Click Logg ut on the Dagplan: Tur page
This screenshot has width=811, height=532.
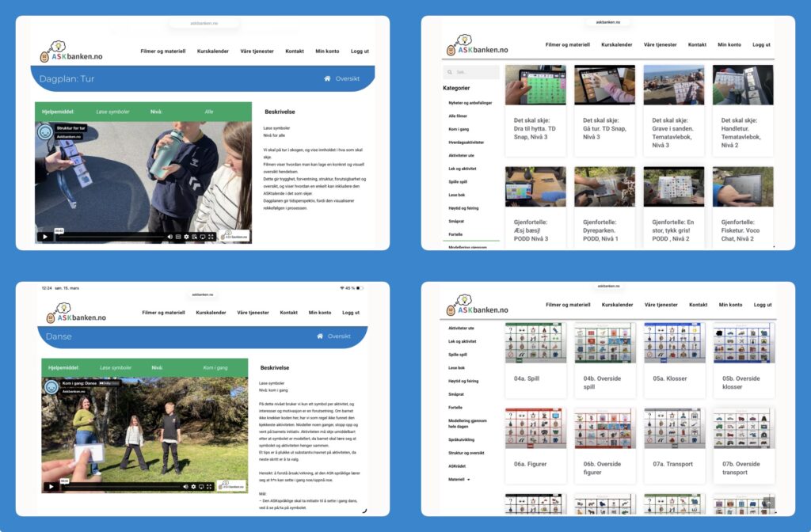pos(360,51)
